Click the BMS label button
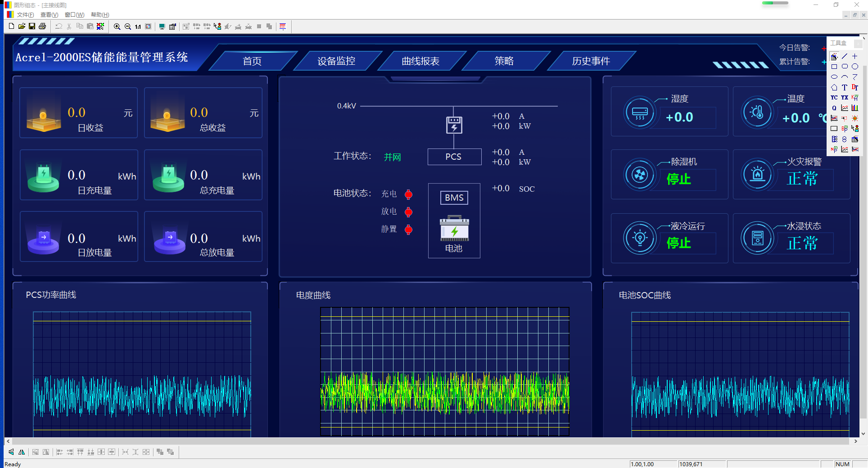868x468 pixels. click(454, 198)
